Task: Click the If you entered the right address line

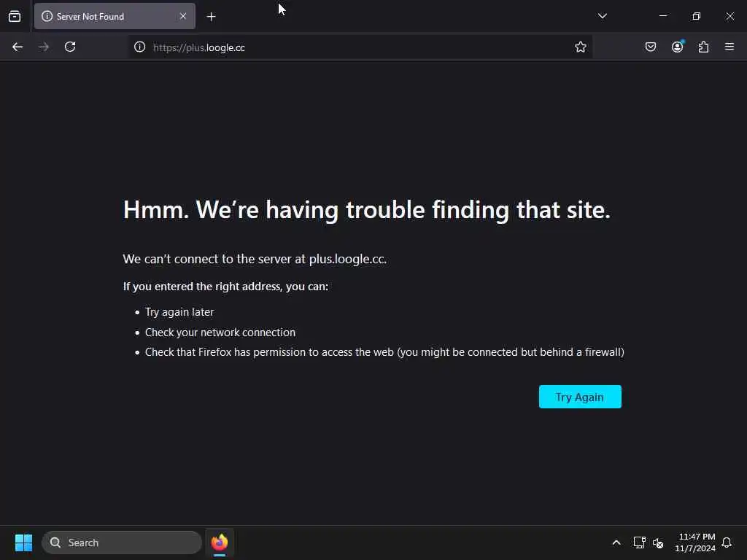Action: pyautogui.click(x=225, y=287)
